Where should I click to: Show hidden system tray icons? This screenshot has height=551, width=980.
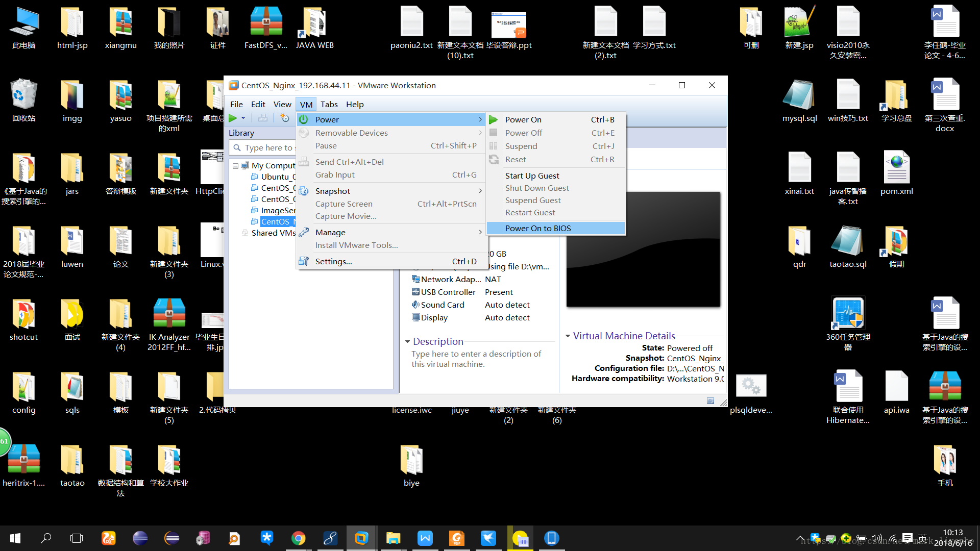[800, 538]
